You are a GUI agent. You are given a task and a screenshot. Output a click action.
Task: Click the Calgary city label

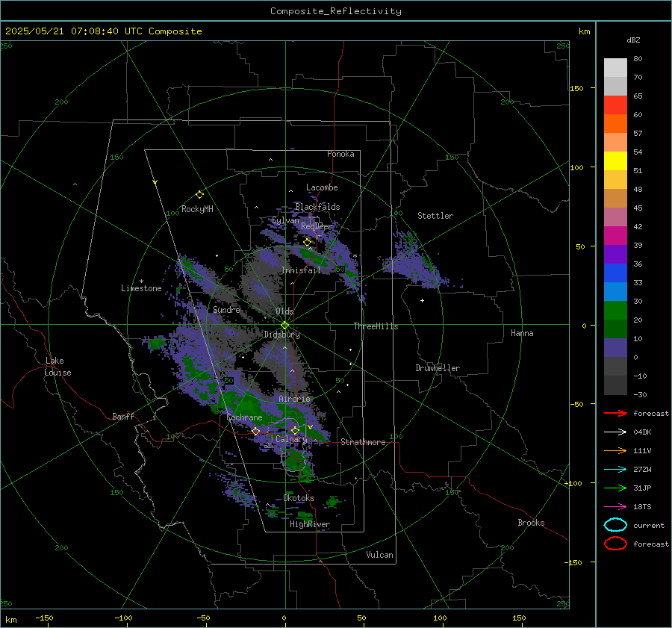(x=291, y=439)
